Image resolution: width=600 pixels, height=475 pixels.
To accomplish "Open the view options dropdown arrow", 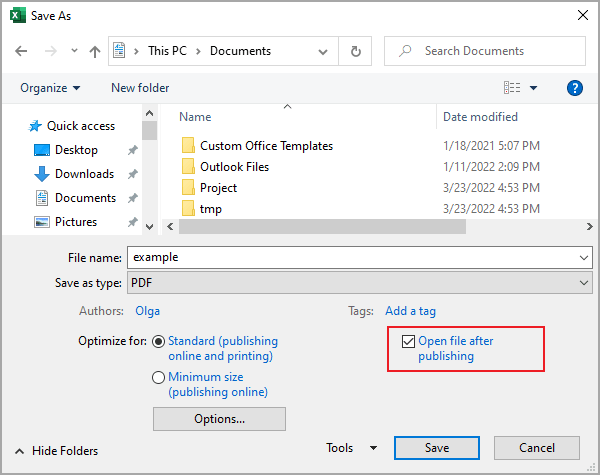I will pyautogui.click(x=533, y=88).
